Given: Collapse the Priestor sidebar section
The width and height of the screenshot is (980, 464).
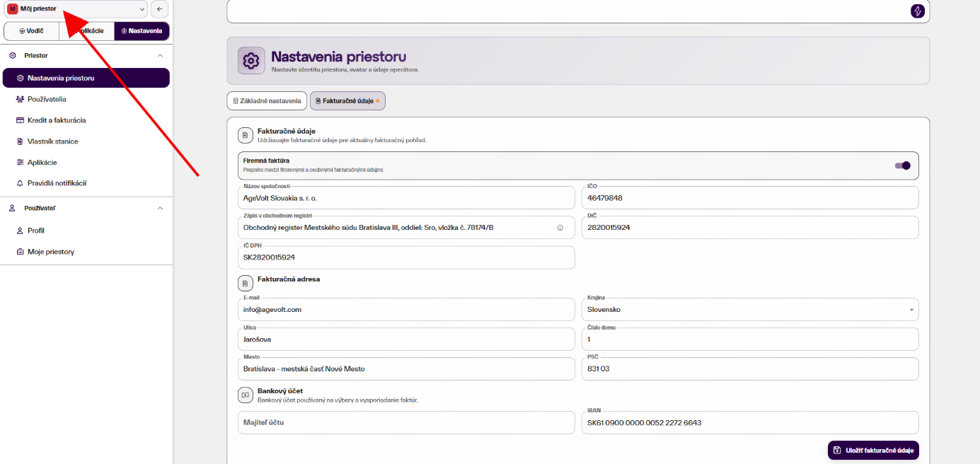Looking at the screenshot, I should point(160,55).
